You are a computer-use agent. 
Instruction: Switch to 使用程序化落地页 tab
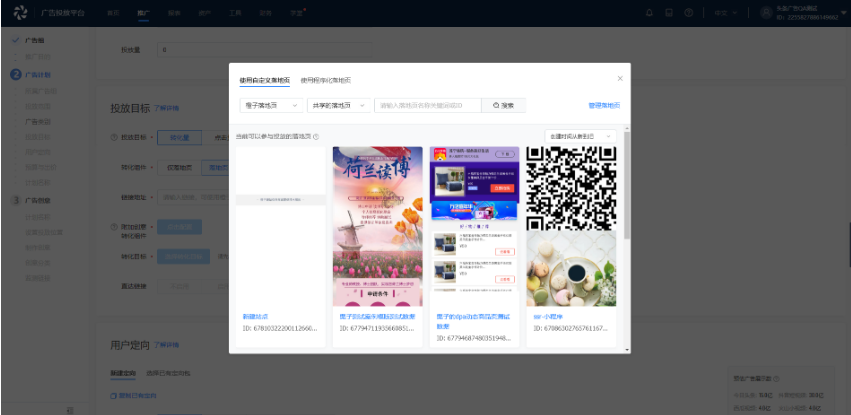[x=326, y=80]
